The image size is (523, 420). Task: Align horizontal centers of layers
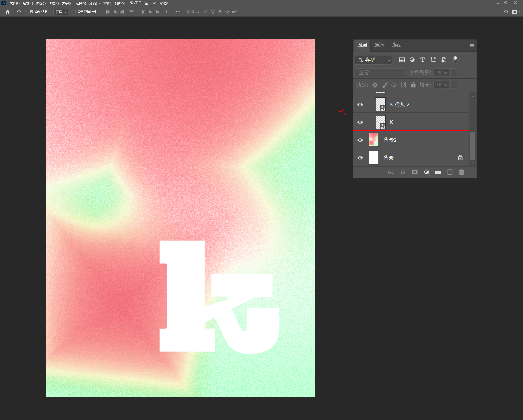[x=115, y=12]
